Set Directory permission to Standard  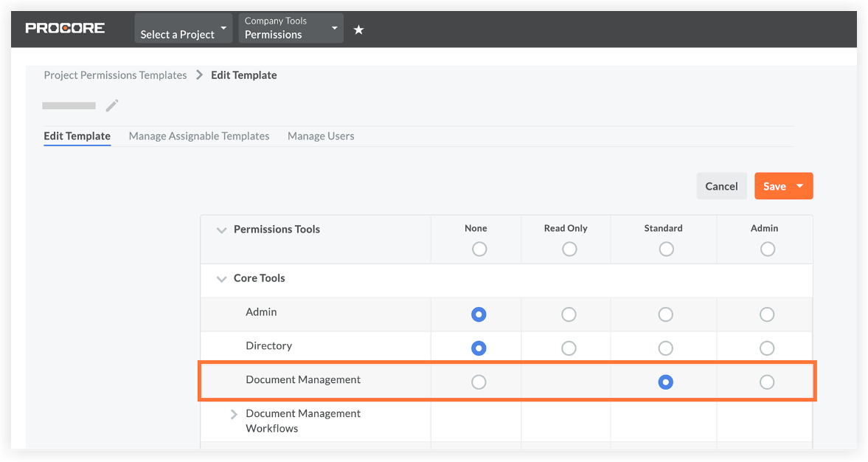664,348
